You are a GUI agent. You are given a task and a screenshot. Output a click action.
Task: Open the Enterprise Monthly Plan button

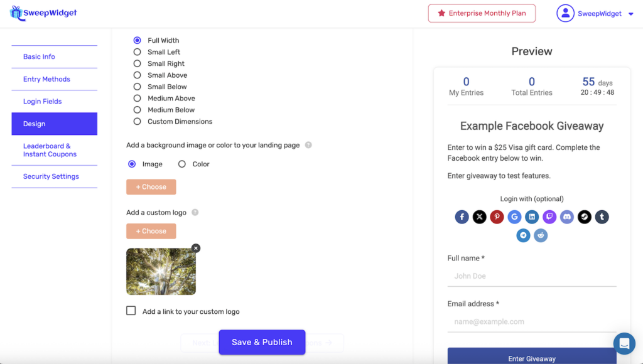(482, 13)
